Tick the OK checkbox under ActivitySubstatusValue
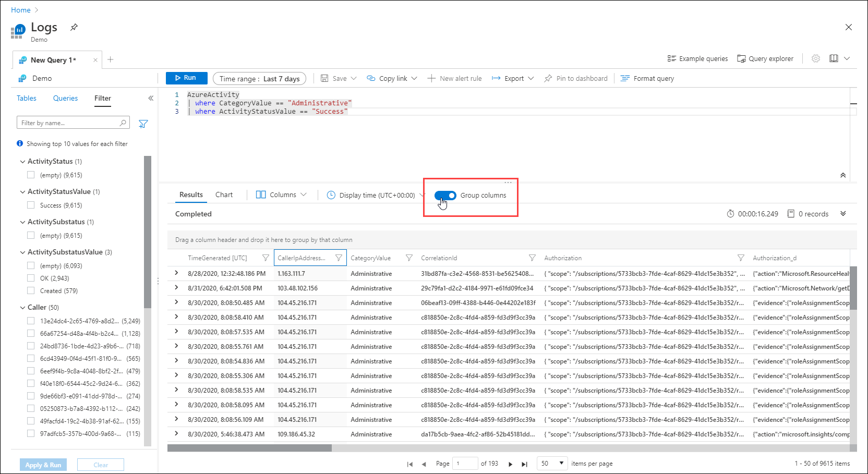This screenshot has width=868, height=474. coord(31,278)
